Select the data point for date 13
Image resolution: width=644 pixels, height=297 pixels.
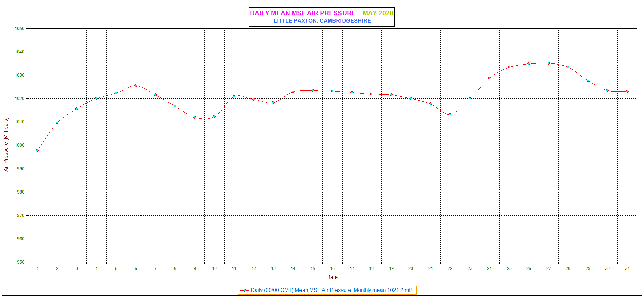click(x=273, y=102)
